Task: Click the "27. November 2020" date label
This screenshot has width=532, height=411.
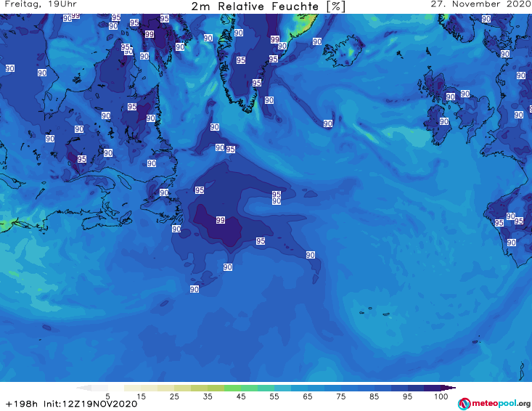Action: point(480,4)
